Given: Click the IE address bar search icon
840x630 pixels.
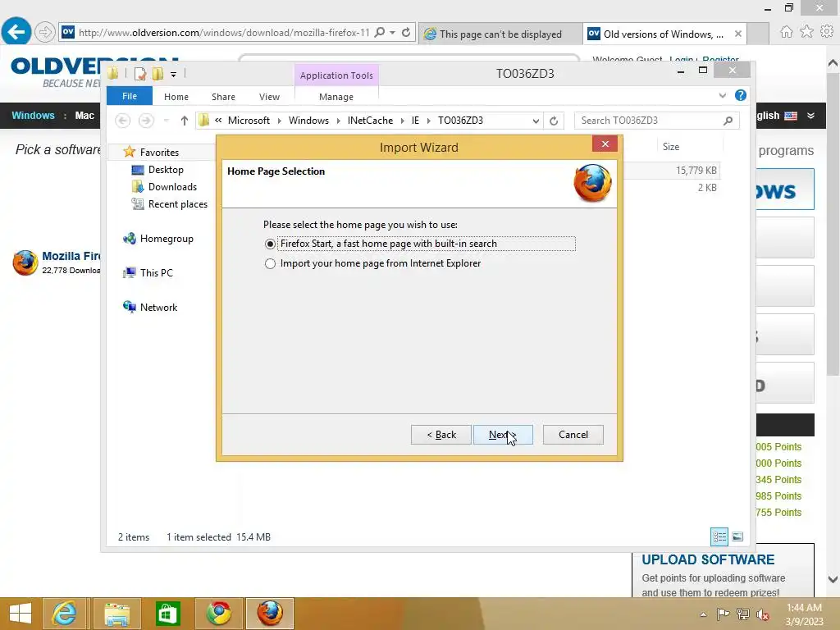Looking at the screenshot, I should [380, 33].
